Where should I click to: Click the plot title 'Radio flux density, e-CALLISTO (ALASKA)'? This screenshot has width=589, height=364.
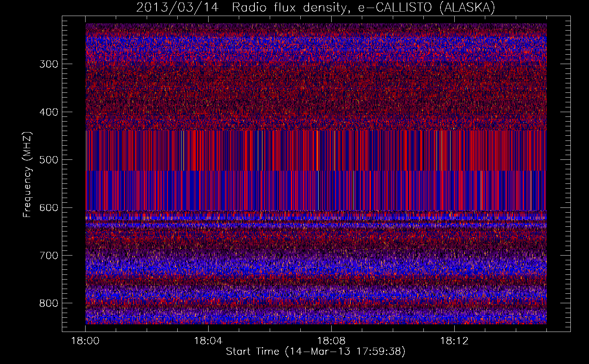pyautogui.click(x=363, y=8)
